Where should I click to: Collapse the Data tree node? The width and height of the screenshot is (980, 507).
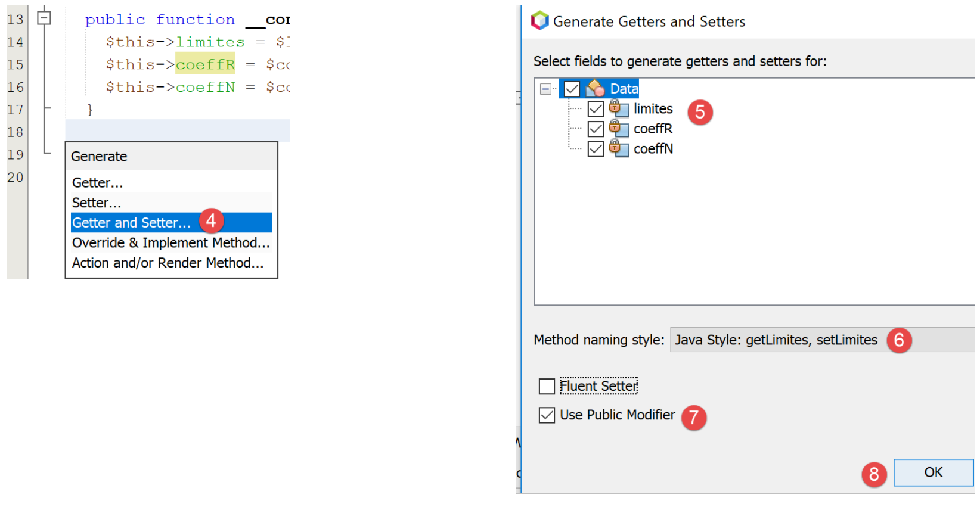click(545, 89)
